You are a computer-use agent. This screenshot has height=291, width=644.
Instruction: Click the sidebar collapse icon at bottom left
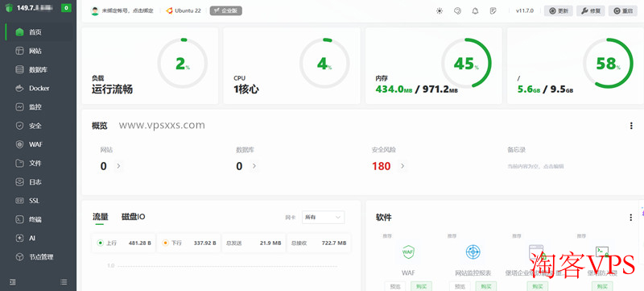coord(13,282)
